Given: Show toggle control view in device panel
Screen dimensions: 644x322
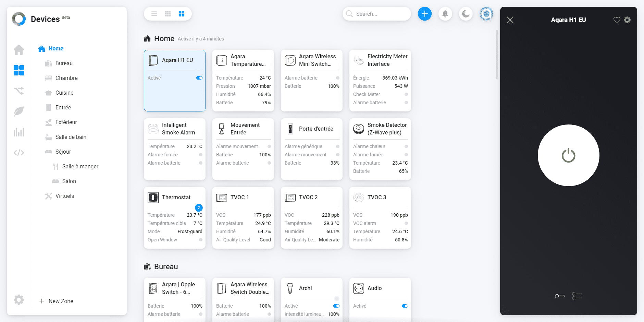Looking at the screenshot, I should point(560,296).
